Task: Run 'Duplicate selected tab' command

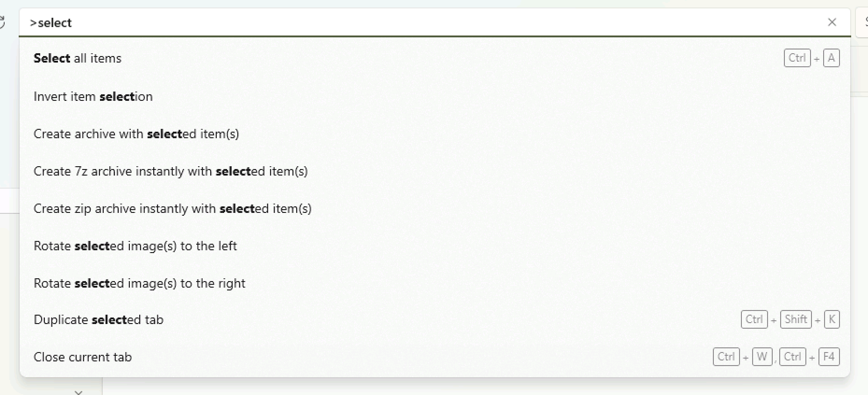Action: click(x=99, y=320)
